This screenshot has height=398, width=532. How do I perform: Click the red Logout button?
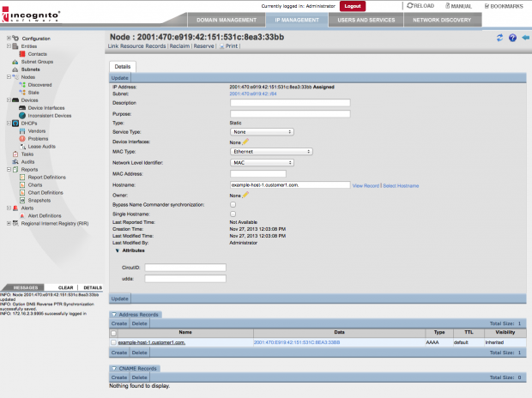click(x=353, y=6)
